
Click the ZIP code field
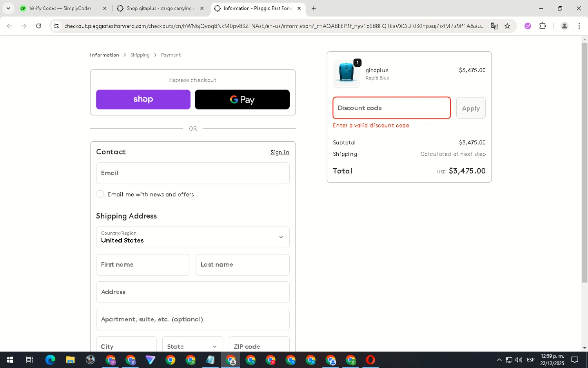259,344
